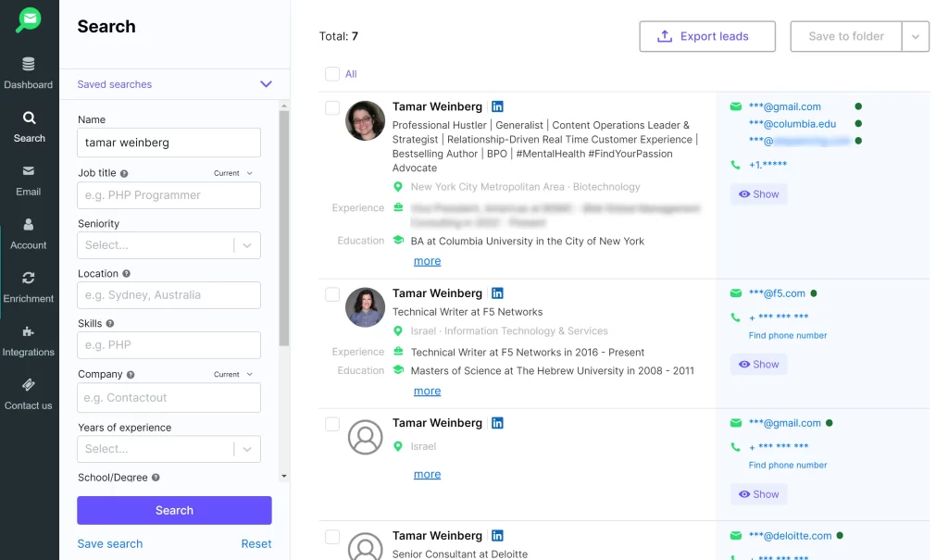Image resolution: width=948 pixels, height=560 pixels.
Task: Click the Location help icon
Action: pyautogui.click(x=126, y=273)
